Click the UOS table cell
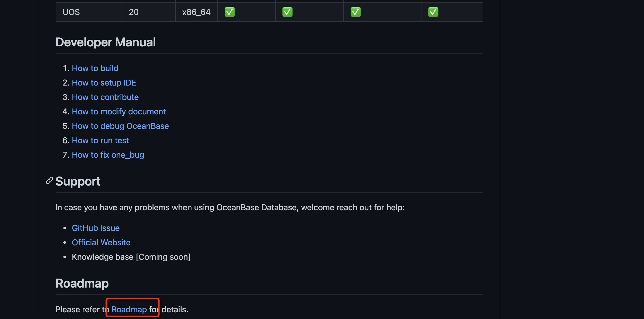The image size is (644, 319). coord(89,12)
